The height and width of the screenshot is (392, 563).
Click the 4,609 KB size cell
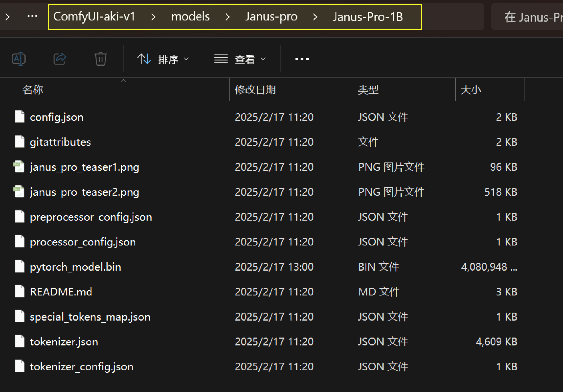pos(497,341)
